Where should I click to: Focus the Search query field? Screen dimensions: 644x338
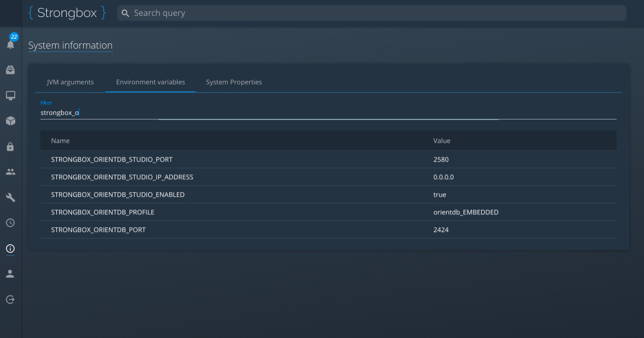point(372,13)
